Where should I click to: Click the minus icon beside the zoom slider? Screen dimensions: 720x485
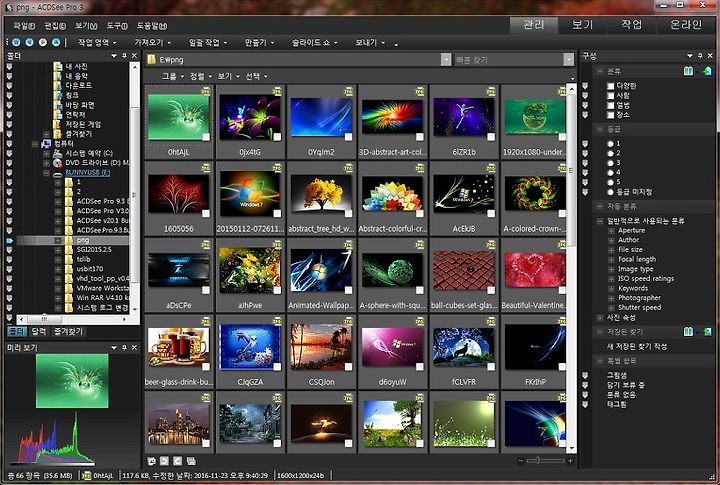520,461
